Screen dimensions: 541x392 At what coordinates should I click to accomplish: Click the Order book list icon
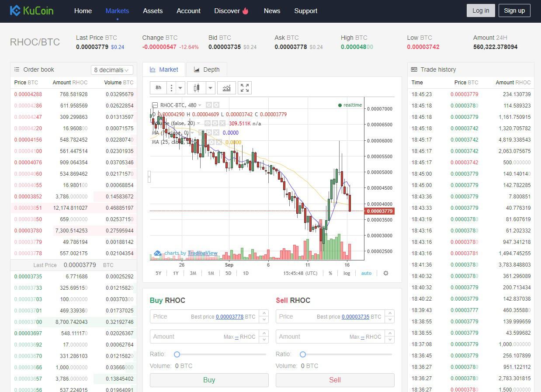click(x=17, y=69)
